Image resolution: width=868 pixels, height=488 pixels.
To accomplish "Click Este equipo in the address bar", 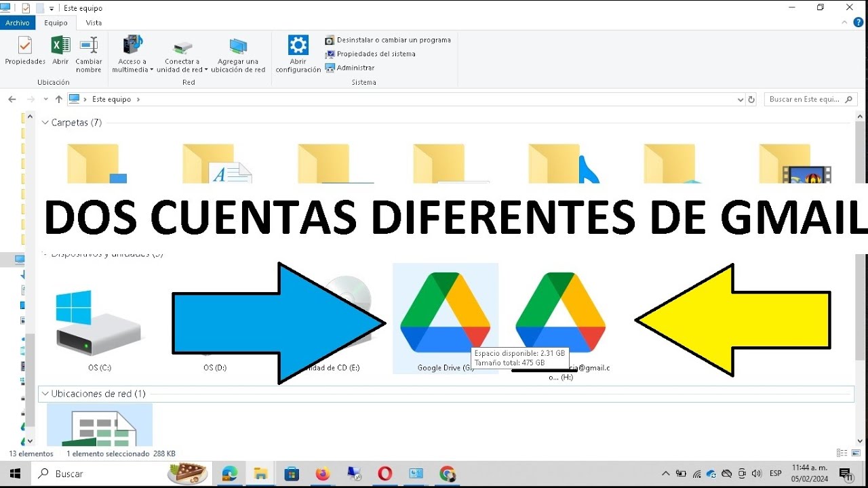I will [111, 99].
